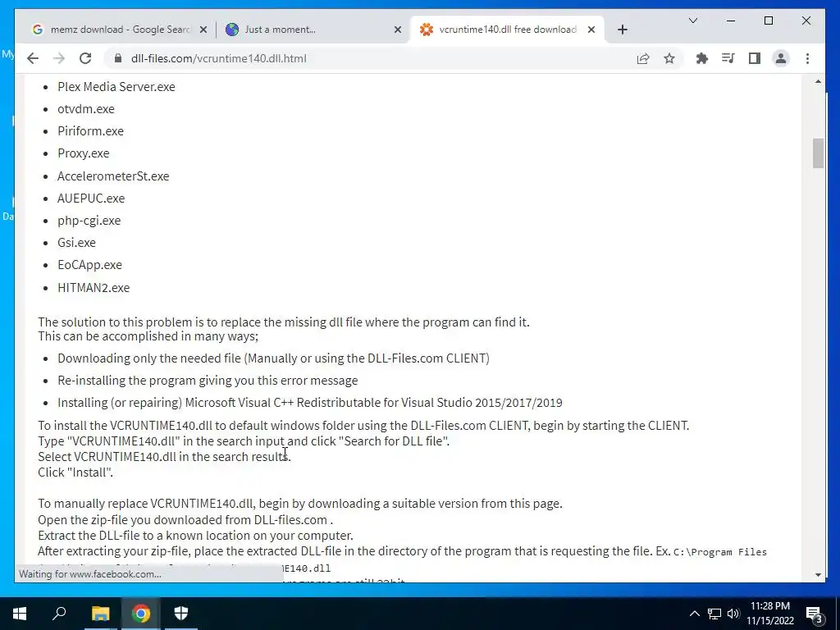
Task: Click the page scrollbar thumb
Action: (818, 153)
